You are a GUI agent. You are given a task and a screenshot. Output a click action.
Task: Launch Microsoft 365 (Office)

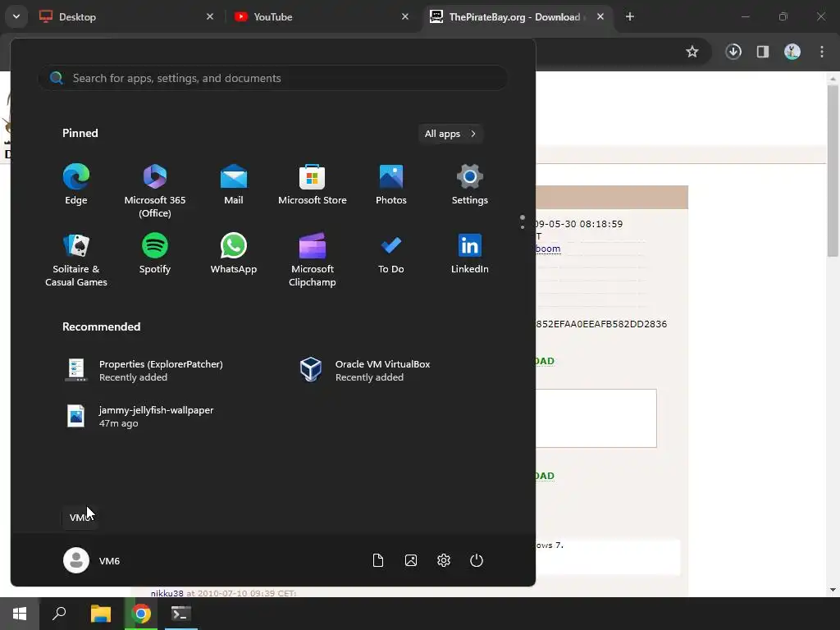coord(155,190)
